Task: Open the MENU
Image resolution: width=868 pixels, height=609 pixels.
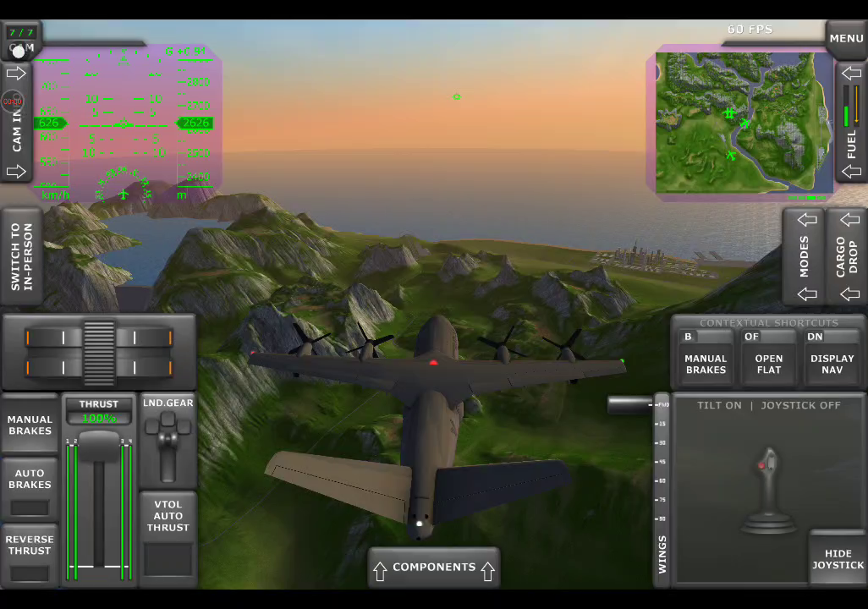Action: coord(846,38)
